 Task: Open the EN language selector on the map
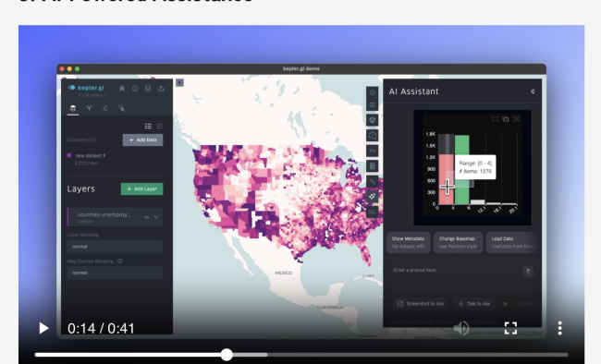click(x=373, y=151)
